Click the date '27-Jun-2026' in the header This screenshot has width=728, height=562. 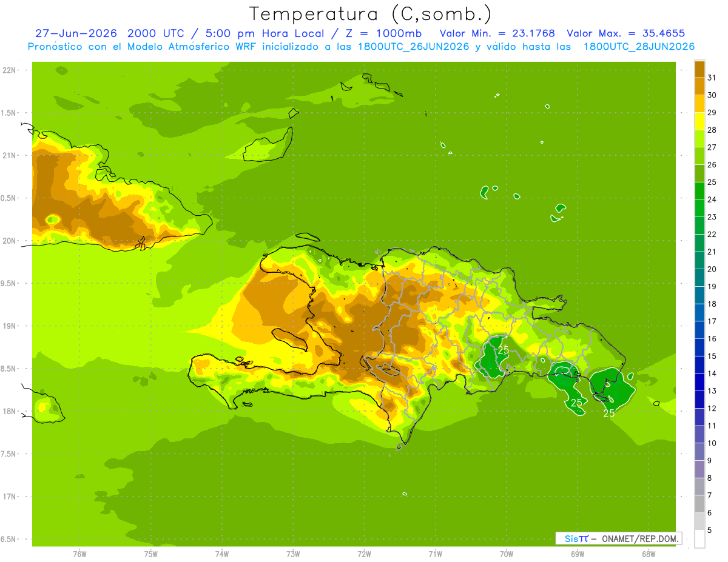pyautogui.click(x=76, y=33)
